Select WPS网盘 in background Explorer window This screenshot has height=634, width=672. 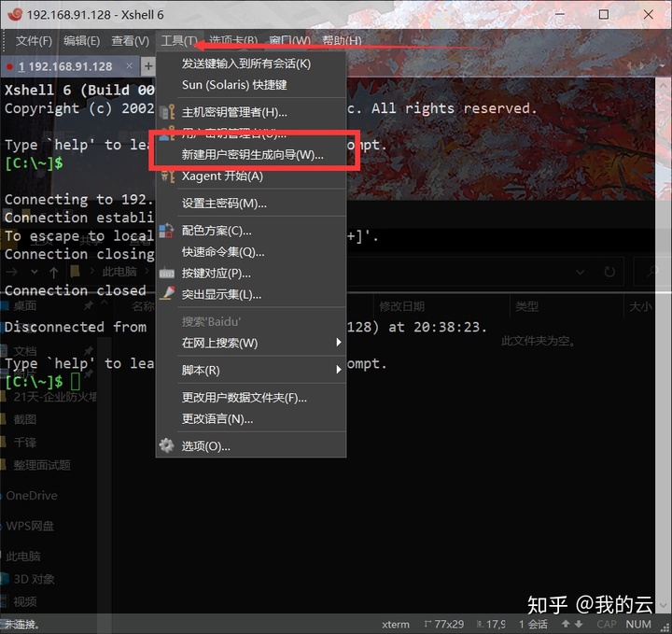click(30, 526)
